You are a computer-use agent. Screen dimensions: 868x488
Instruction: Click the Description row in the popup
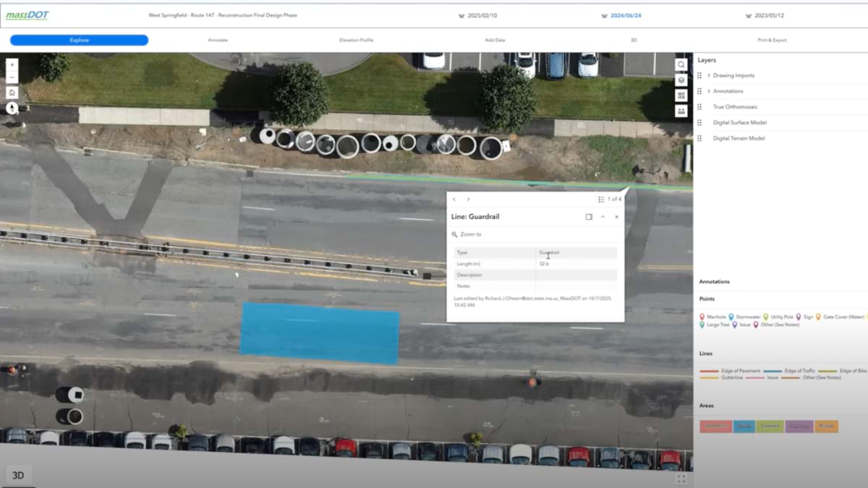click(535, 275)
